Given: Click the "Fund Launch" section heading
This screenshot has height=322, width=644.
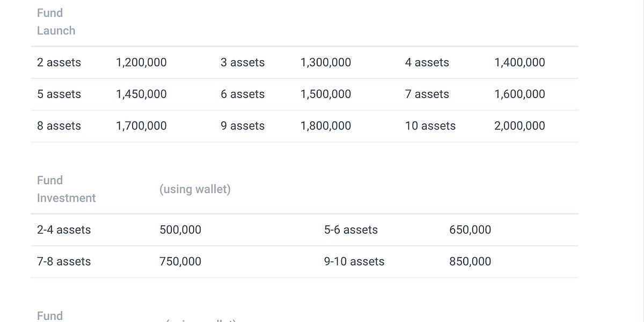Looking at the screenshot, I should point(56,21).
